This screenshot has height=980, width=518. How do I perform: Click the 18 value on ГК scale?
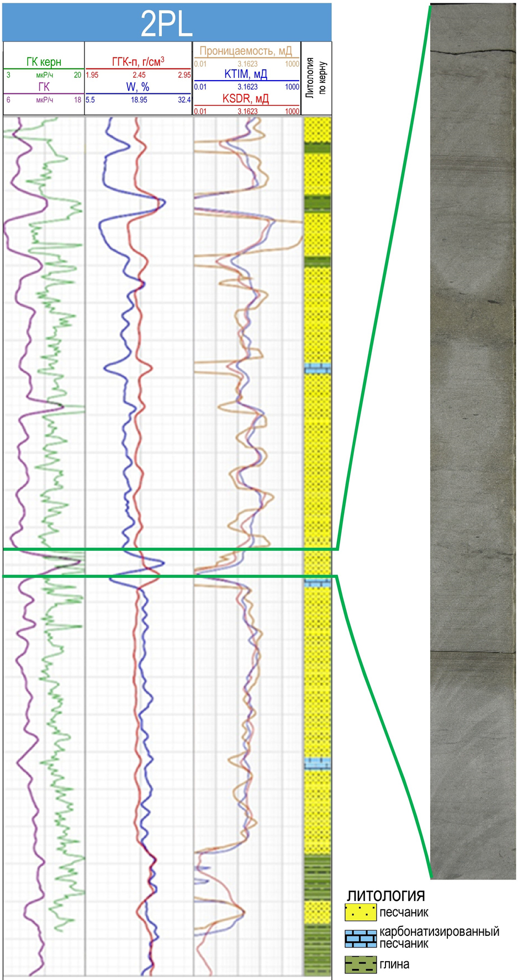coord(77,100)
